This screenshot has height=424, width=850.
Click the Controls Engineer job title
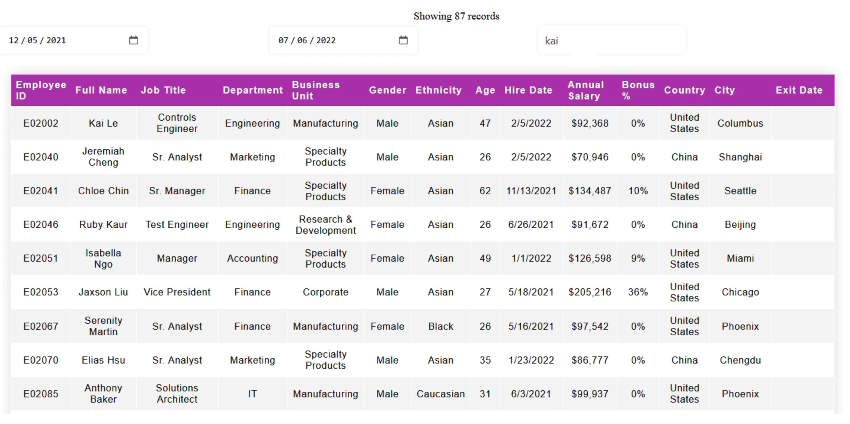point(177,123)
